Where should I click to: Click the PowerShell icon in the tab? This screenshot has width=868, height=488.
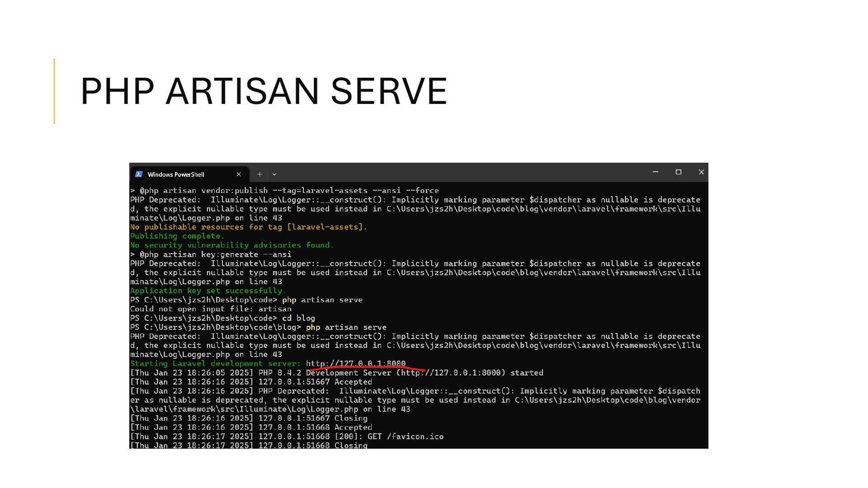139,174
